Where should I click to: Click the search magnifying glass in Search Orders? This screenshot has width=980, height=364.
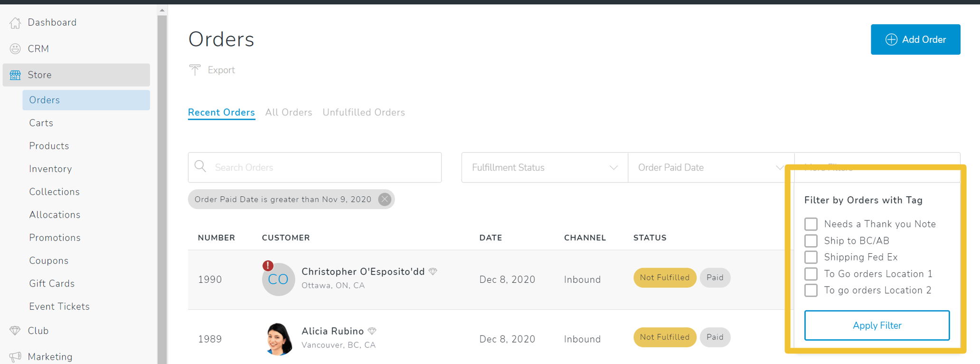pyautogui.click(x=200, y=167)
